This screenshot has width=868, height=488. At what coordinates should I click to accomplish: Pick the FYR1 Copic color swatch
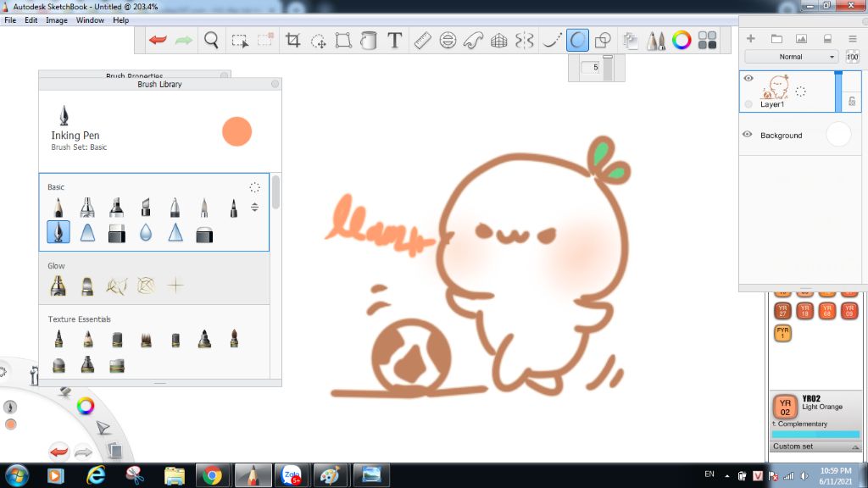point(782,332)
